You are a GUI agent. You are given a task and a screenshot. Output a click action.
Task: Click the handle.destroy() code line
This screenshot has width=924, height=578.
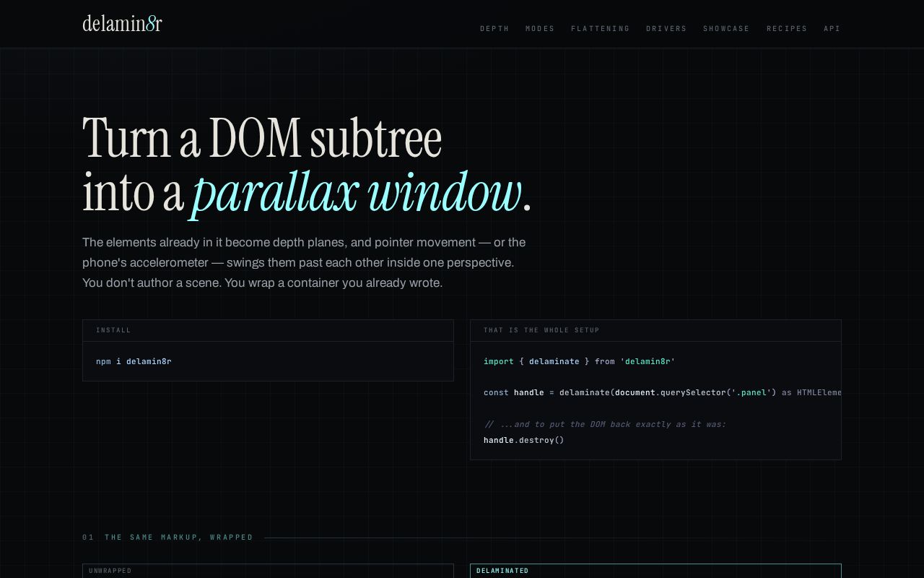tap(523, 440)
